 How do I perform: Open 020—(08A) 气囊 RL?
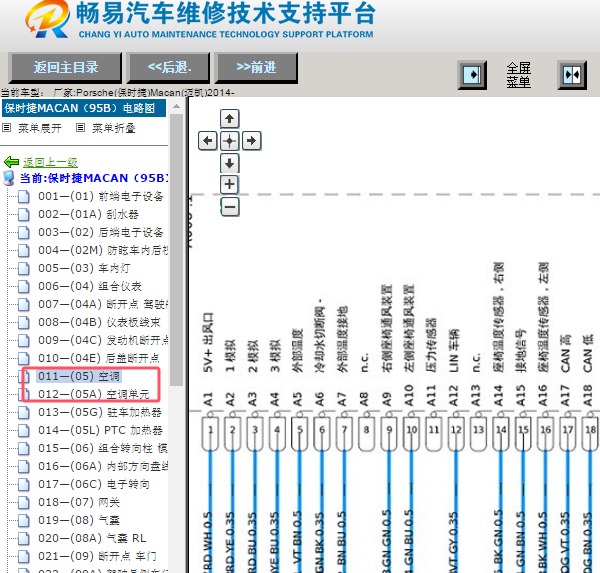coord(92,538)
